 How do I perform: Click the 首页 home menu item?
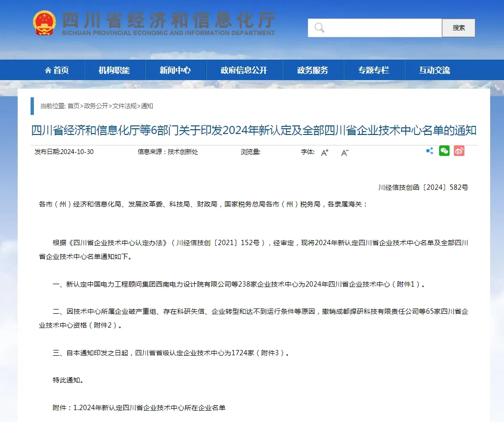click(57, 70)
